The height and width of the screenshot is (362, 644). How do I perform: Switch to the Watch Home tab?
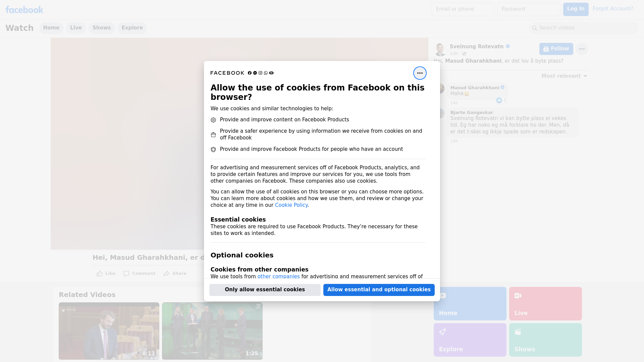[x=51, y=28]
